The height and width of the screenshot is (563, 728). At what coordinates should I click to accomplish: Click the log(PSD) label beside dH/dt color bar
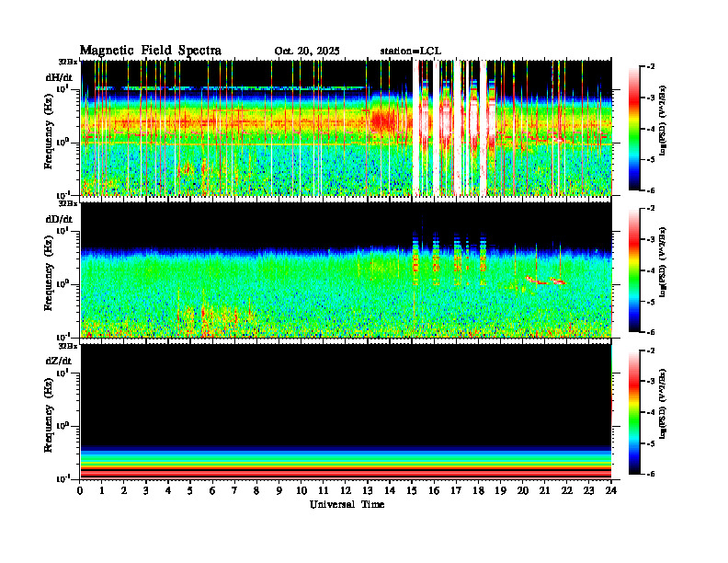tap(663, 120)
